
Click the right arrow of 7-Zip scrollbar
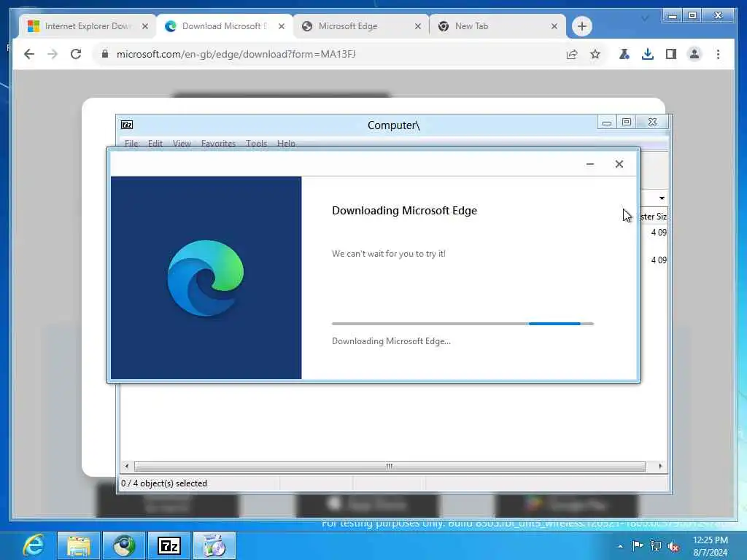[659, 466]
